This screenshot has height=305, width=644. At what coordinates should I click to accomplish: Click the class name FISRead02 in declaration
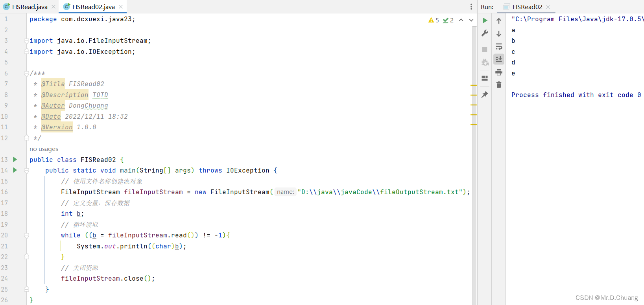pyautogui.click(x=98, y=160)
